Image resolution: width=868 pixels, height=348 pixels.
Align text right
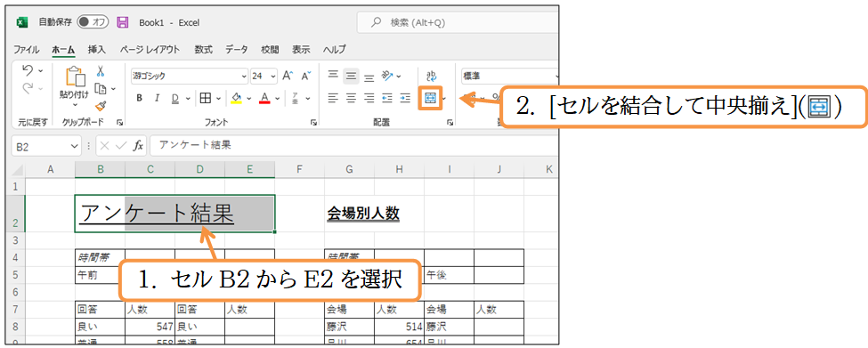pos(369,99)
